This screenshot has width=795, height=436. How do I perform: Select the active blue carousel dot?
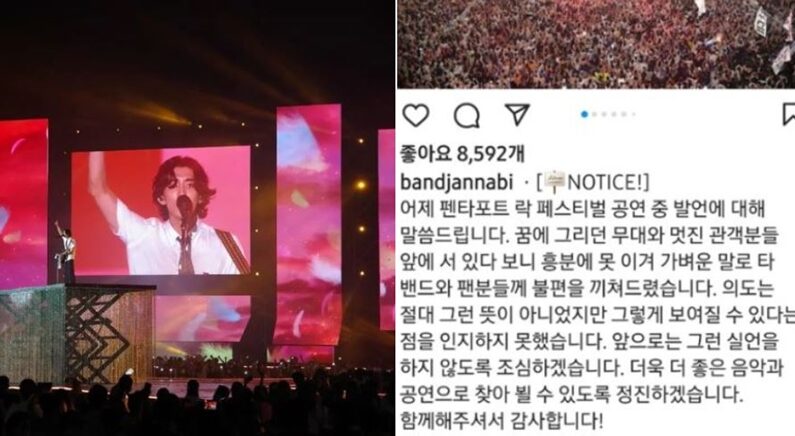click(x=585, y=115)
